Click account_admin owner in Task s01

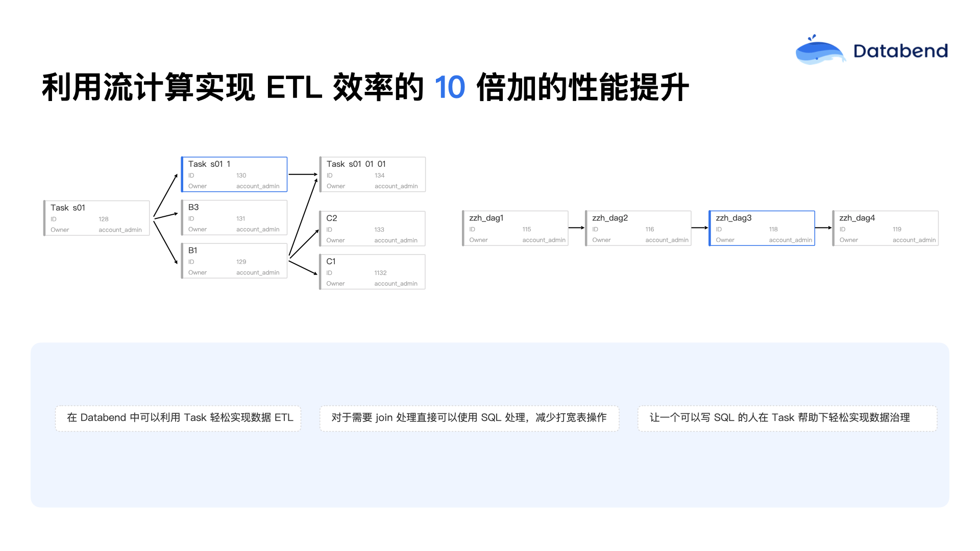[120, 230]
